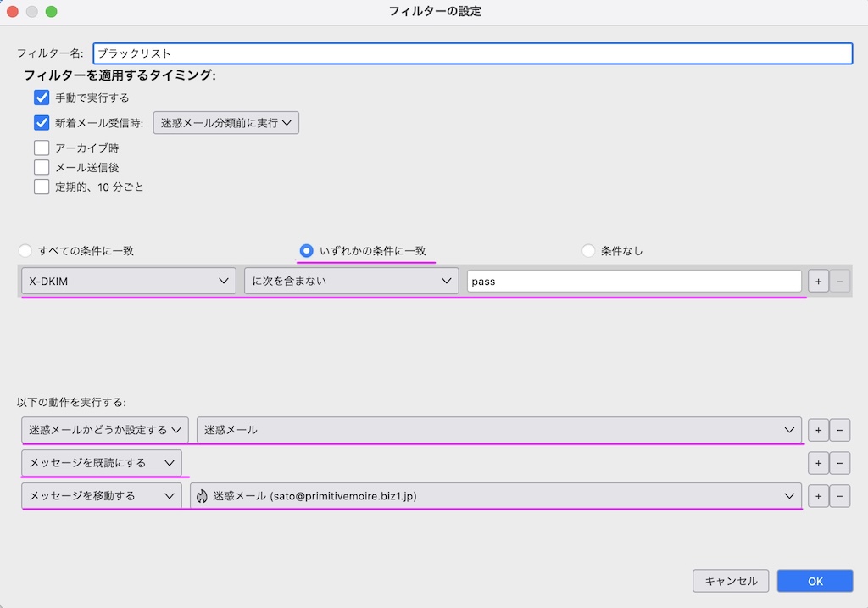Screen dimensions: 868x608
Task: Remove the メッセージを移動する action row
Action: coord(839,496)
